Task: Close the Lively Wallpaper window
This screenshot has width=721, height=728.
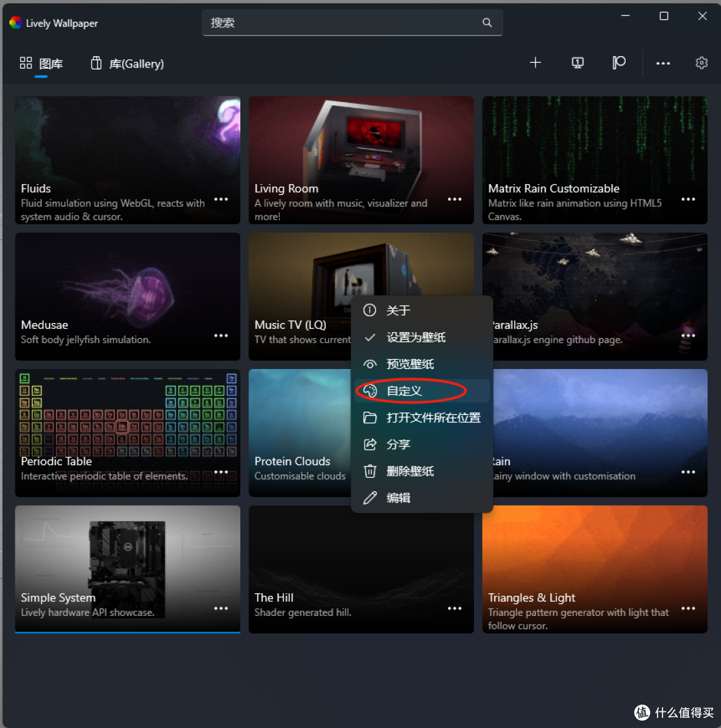Action: [x=702, y=16]
